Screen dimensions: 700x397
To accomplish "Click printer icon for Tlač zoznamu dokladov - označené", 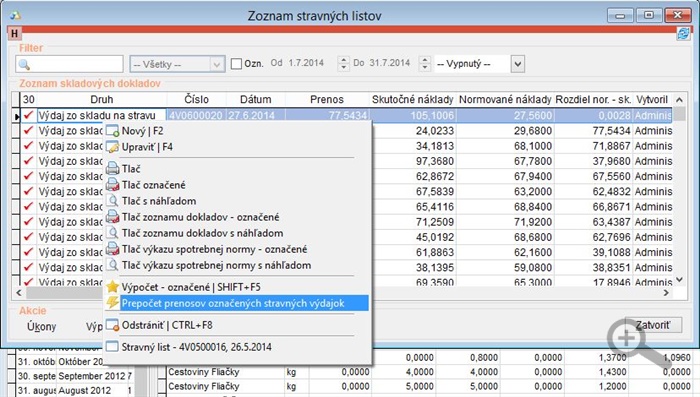I will (x=113, y=217).
